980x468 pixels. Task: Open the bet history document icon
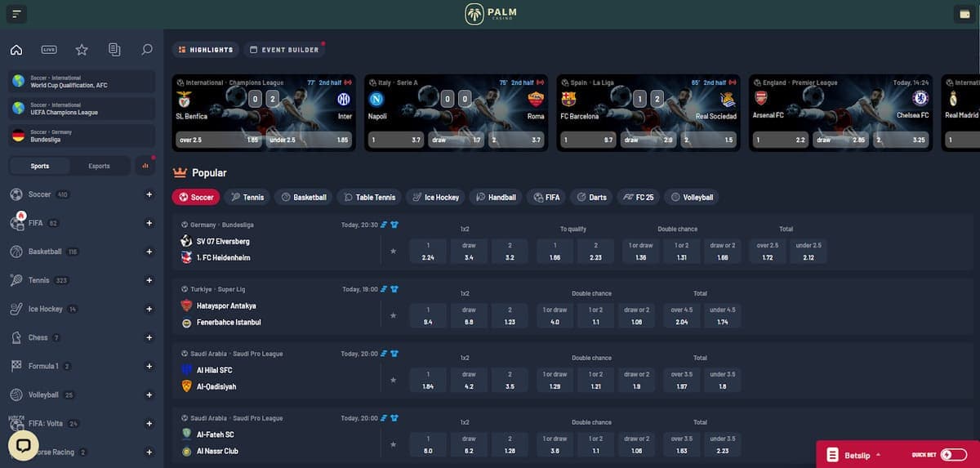pos(114,50)
